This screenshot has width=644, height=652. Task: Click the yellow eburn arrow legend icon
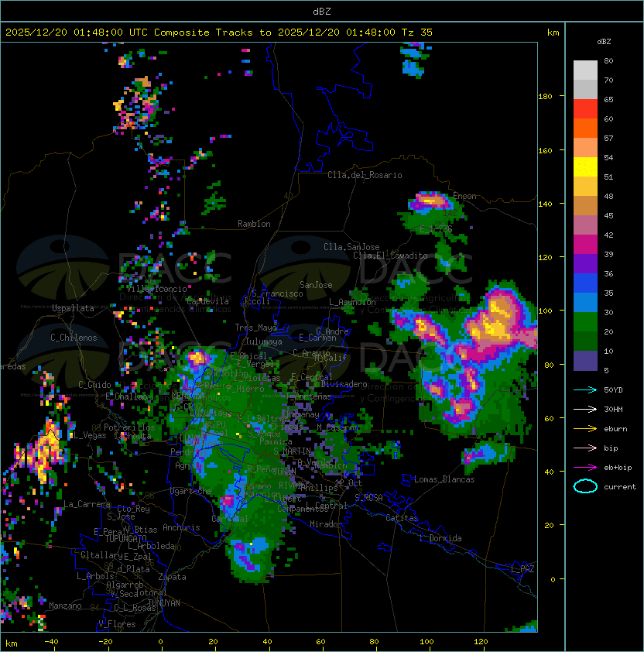585,429
